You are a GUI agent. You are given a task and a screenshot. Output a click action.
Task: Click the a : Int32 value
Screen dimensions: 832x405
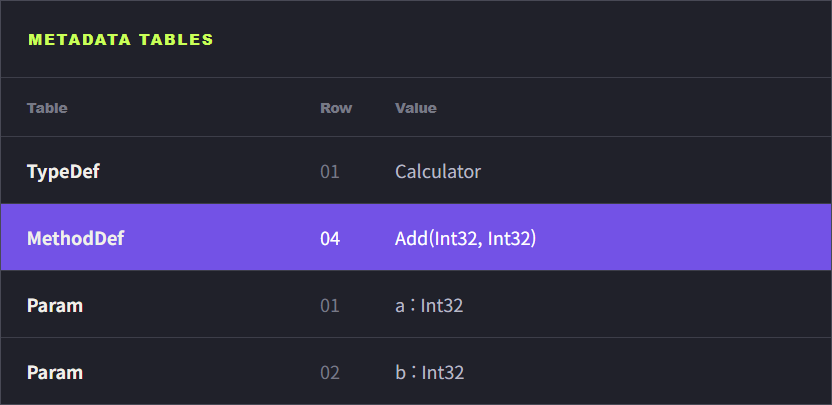[429, 306]
